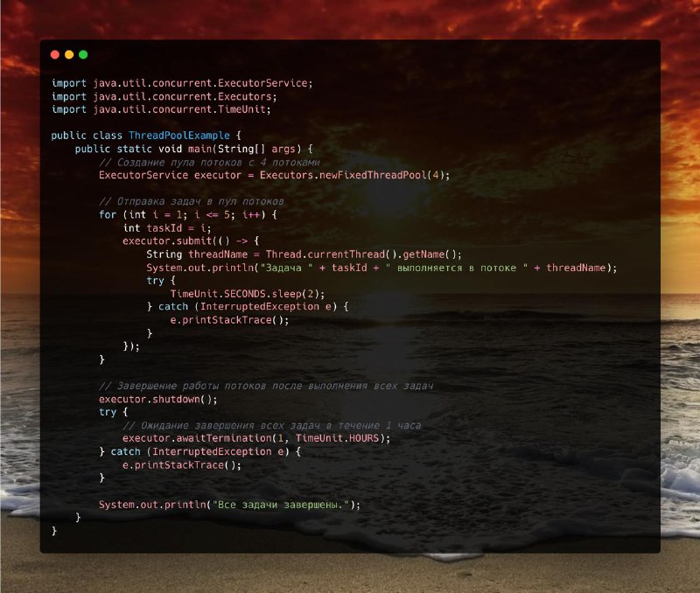700x593 pixels.
Task: Click the red close dot
Action: [55, 54]
